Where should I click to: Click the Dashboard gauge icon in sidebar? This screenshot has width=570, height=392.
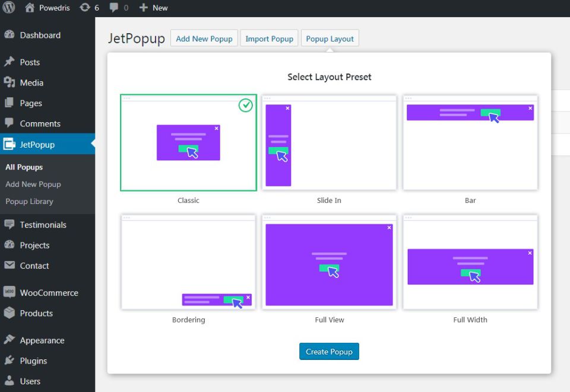tap(9, 35)
